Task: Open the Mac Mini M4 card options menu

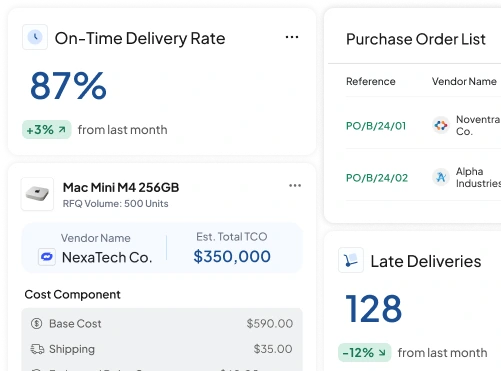Action: pyautogui.click(x=295, y=185)
